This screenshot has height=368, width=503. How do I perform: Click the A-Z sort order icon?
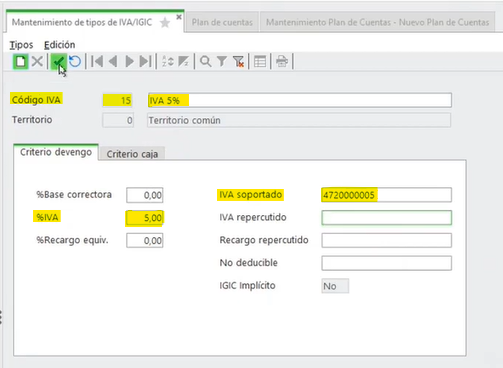click(168, 61)
